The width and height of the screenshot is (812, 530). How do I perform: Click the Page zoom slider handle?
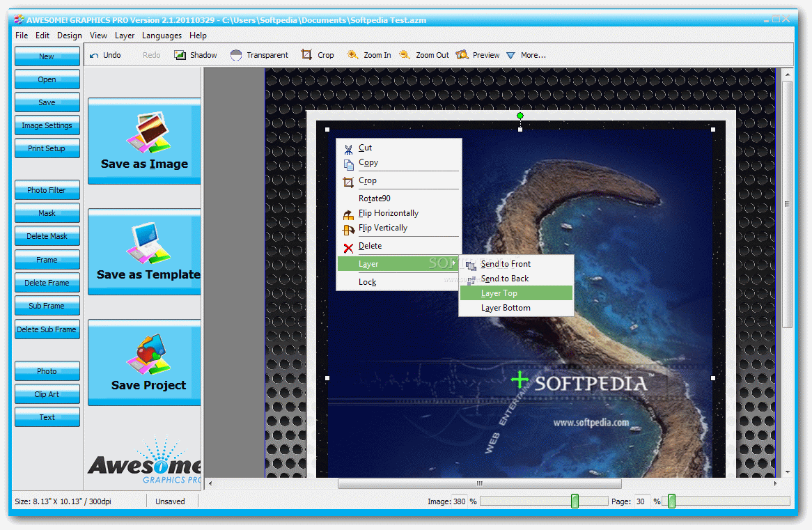(671, 501)
